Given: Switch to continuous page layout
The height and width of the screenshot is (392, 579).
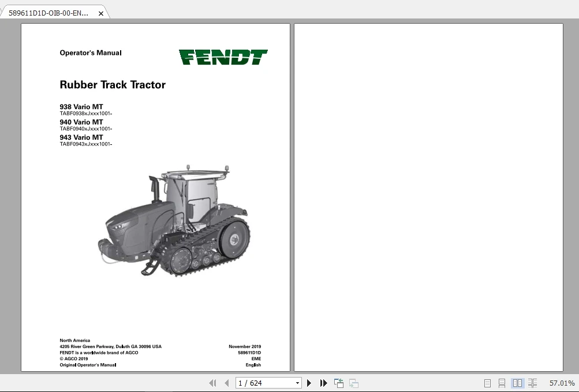Looking at the screenshot, I should coord(502,383).
